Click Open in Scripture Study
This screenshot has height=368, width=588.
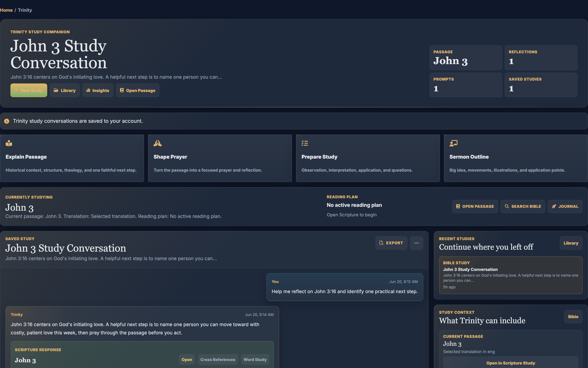511,363
